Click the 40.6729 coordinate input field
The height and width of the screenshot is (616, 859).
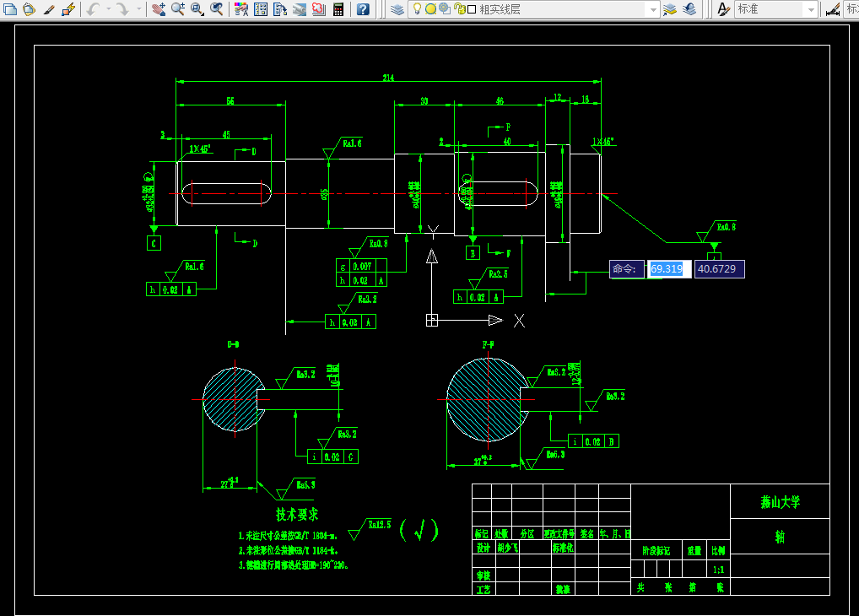719,269
